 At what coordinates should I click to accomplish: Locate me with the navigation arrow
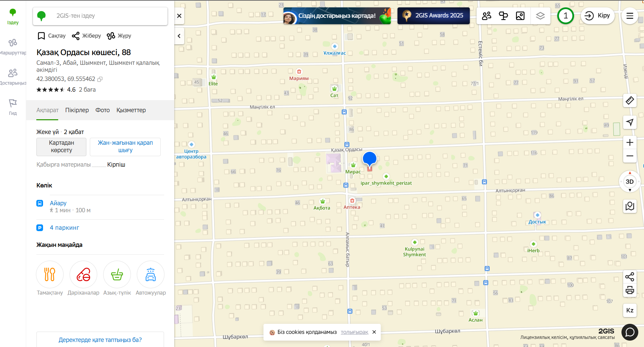click(x=630, y=122)
